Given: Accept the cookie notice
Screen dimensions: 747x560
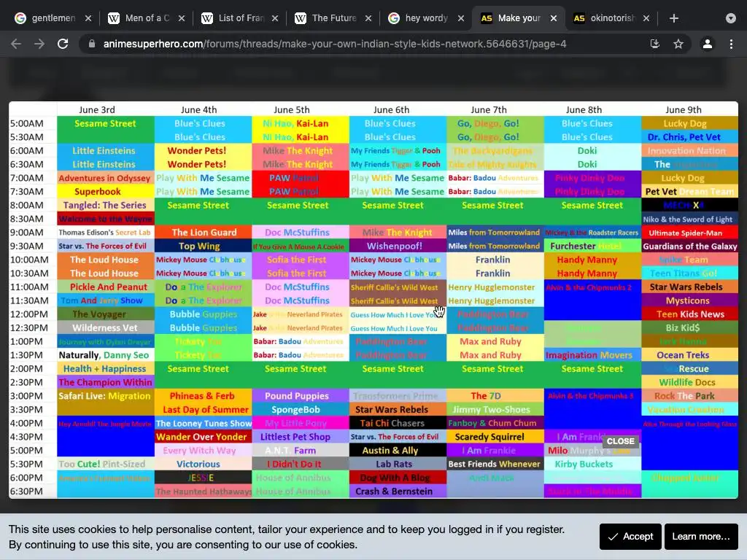Looking at the screenshot, I should [630, 536].
